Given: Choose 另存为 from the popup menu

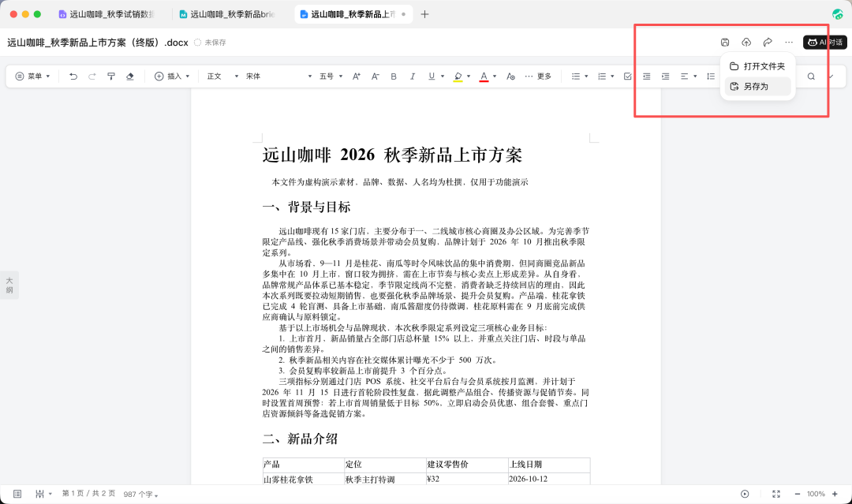Looking at the screenshot, I should (757, 86).
